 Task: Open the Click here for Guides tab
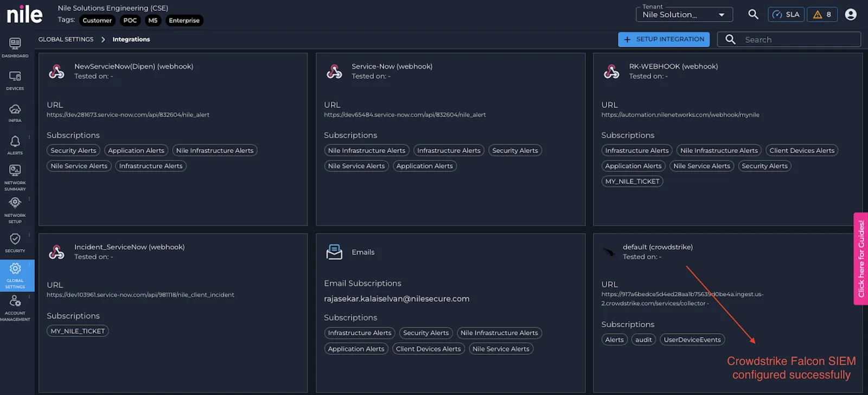(861, 259)
